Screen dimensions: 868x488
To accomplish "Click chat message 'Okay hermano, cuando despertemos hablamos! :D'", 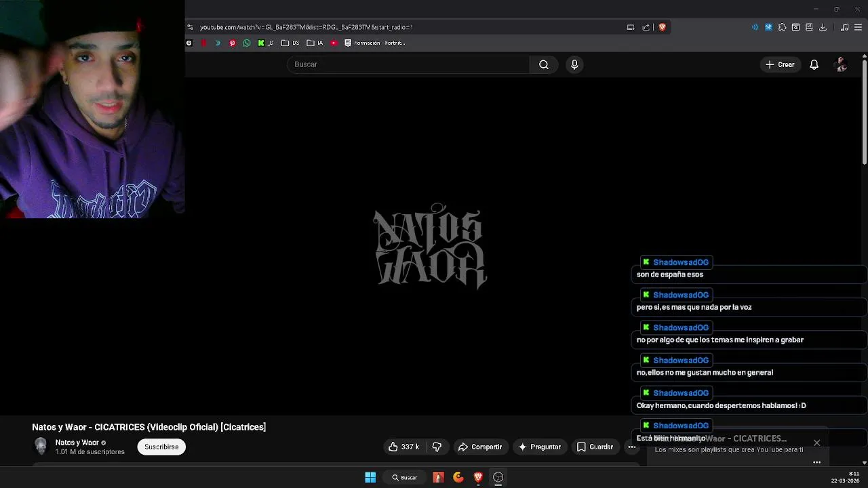I will (x=721, y=405).
